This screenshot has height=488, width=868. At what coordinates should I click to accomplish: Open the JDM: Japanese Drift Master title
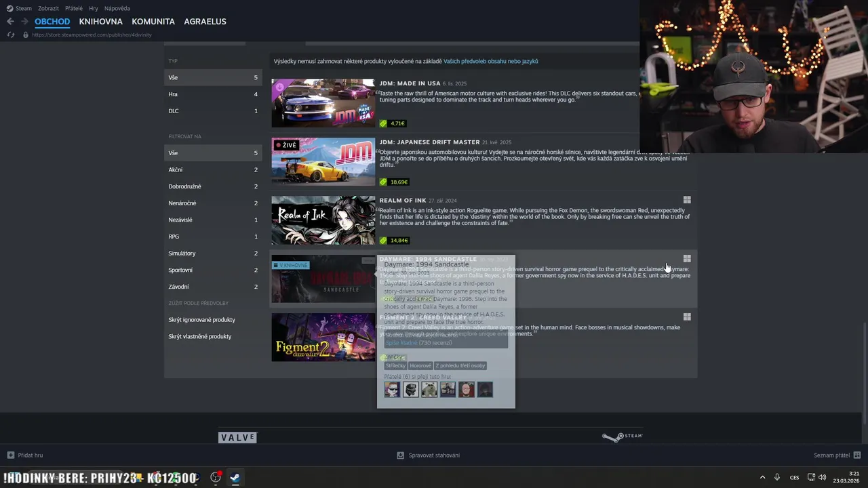pos(430,142)
